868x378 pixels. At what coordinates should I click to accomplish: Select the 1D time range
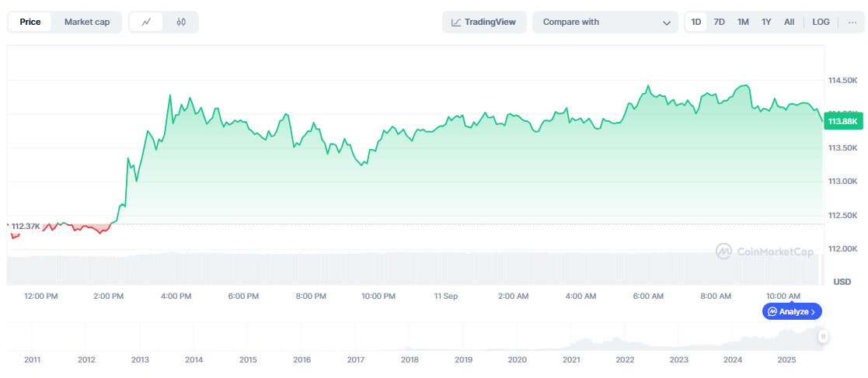[x=696, y=22]
